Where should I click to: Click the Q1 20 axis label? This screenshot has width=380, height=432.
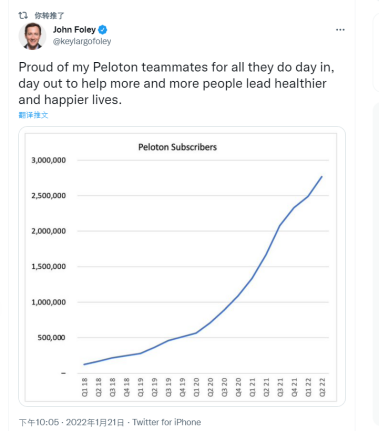click(196, 387)
